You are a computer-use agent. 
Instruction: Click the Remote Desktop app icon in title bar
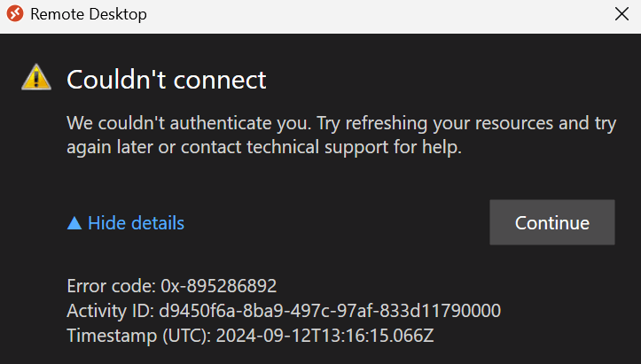15,13
